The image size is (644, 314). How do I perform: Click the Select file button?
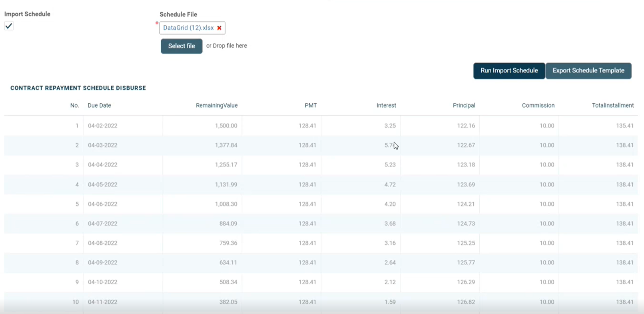pyautogui.click(x=181, y=46)
